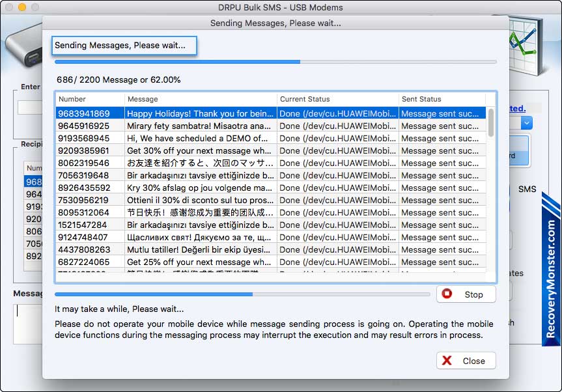Select row with number 9683941869
This screenshot has width=562, height=392.
271,113
